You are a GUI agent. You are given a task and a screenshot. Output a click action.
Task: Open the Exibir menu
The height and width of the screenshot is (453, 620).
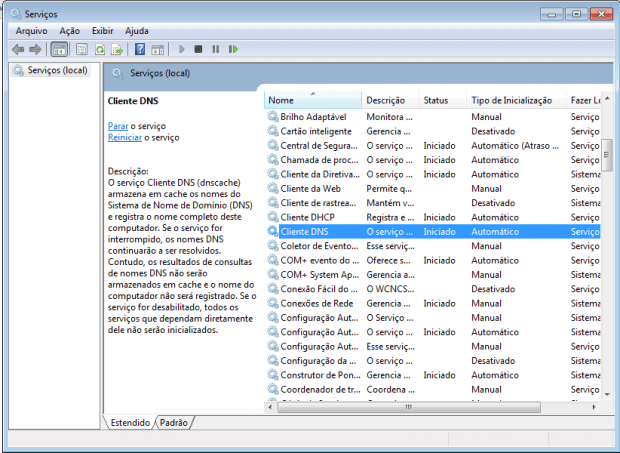click(x=102, y=31)
